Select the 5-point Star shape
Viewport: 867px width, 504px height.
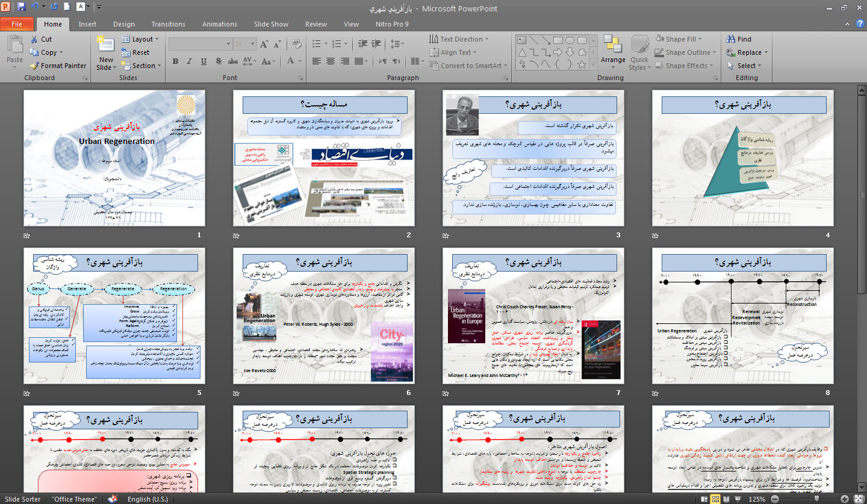click(x=582, y=64)
